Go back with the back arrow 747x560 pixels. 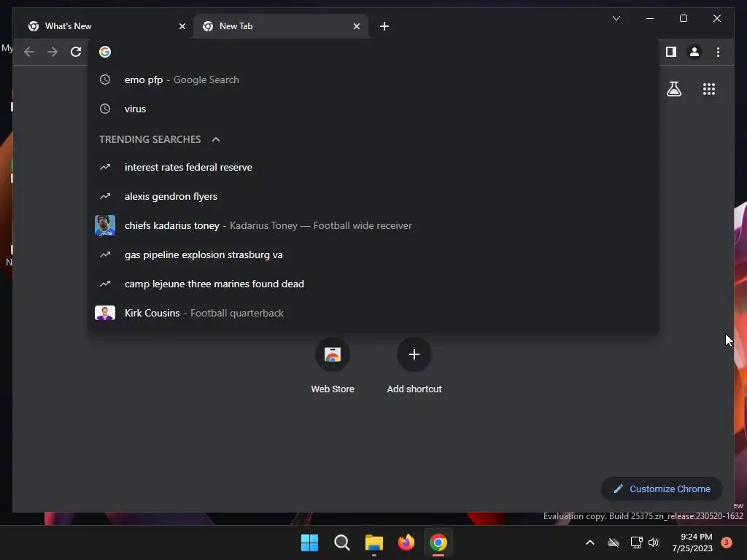pos(29,52)
